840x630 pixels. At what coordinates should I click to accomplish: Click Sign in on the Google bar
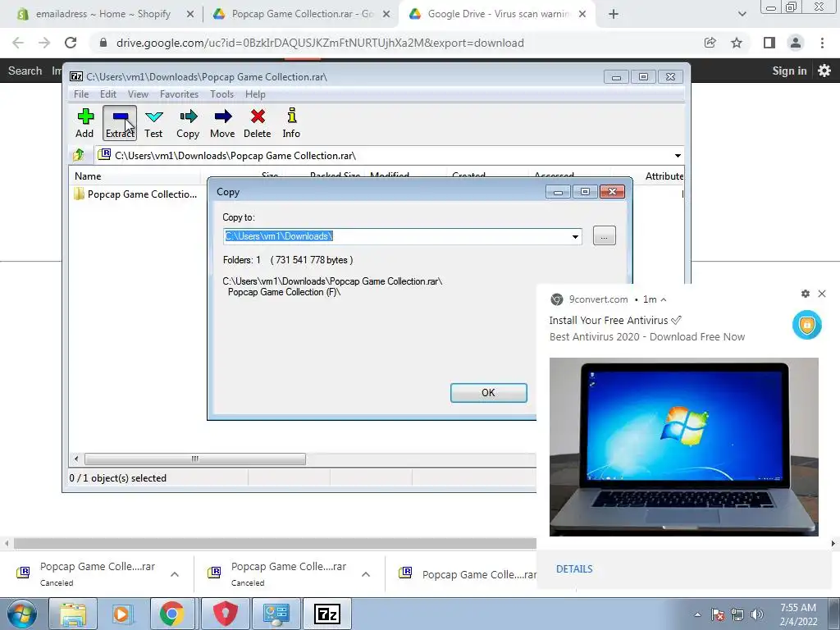point(789,71)
